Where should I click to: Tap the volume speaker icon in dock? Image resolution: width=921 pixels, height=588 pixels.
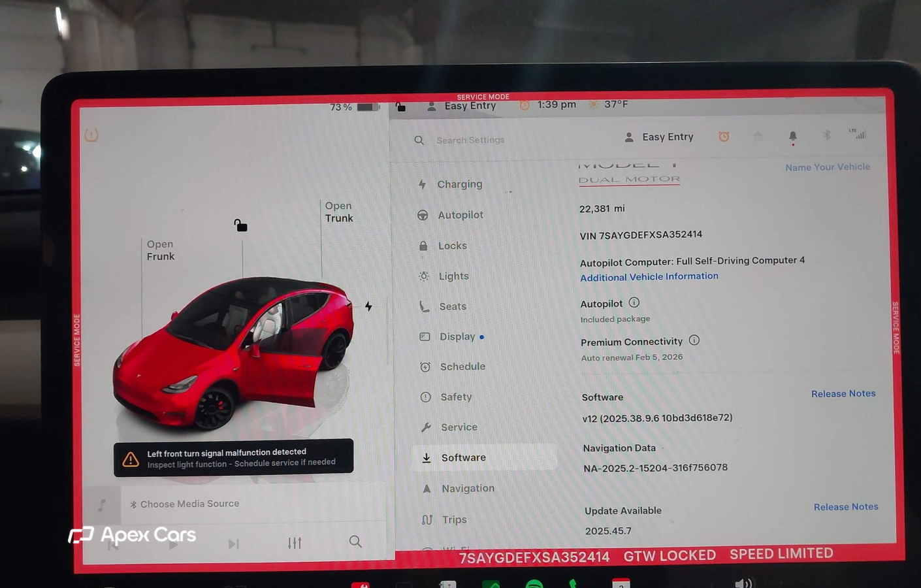(x=743, y=583)
